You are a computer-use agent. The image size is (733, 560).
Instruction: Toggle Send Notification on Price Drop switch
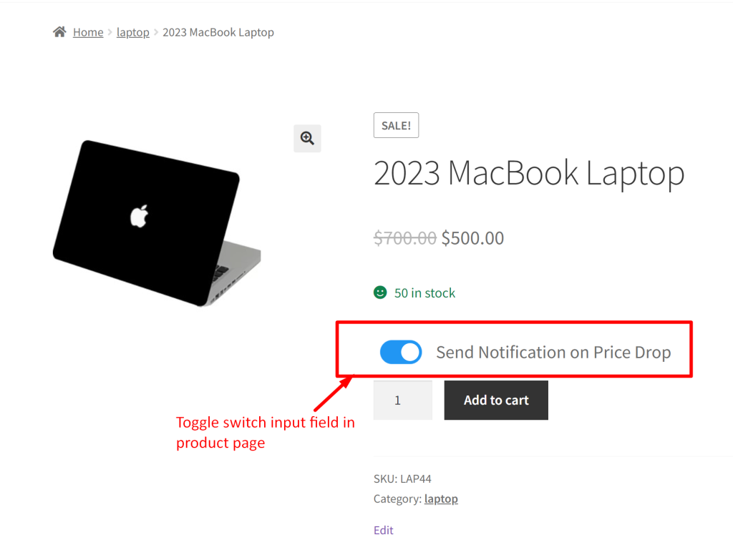(x=401, y=352)
